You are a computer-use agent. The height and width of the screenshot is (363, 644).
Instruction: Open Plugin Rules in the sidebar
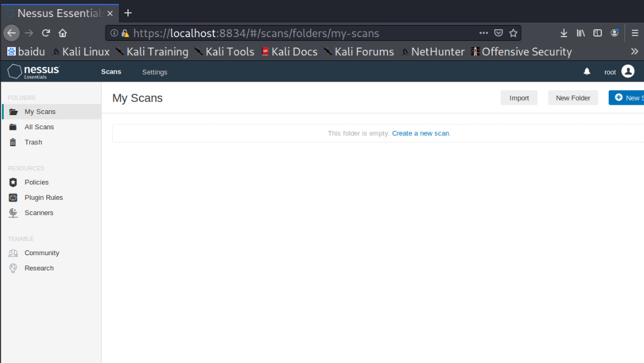[x=43, y=197]
